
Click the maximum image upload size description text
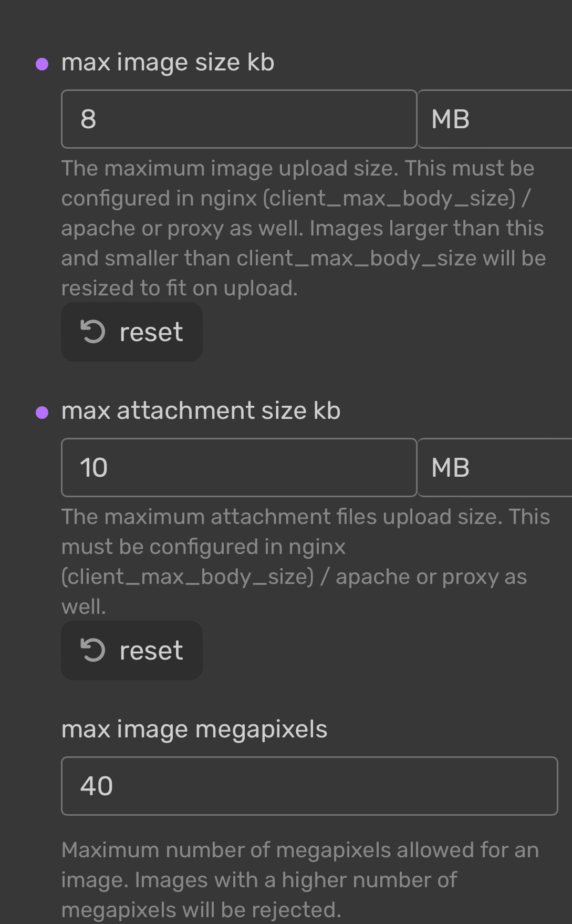pyautogui.click(x=304, y=228)
